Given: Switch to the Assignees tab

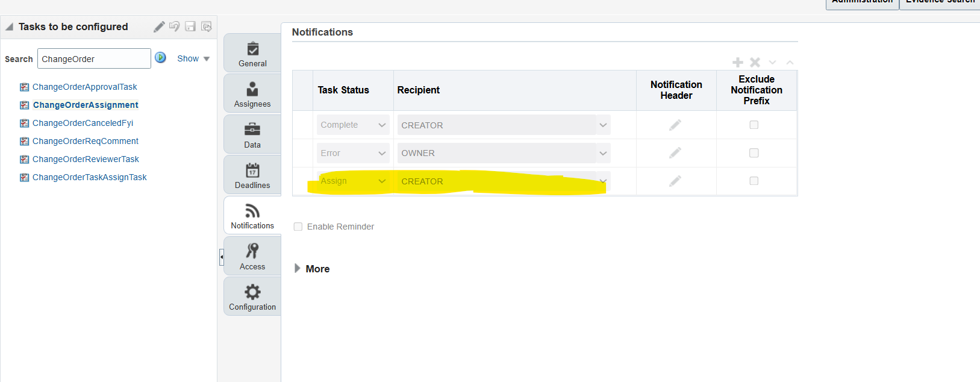Looking at the screenshot, I should pos(252,94).
